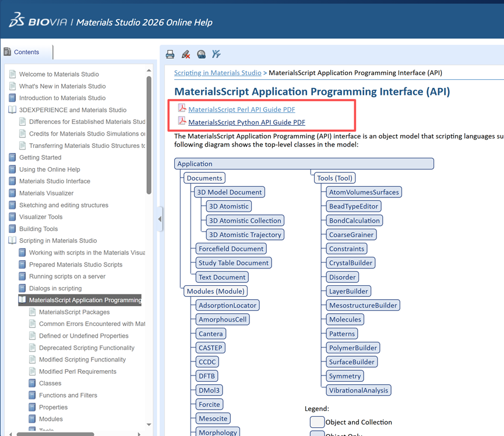Click the page icon beside Welcome to Materials Studio
The image size is (504, 436).
click(x=12, y=74)
